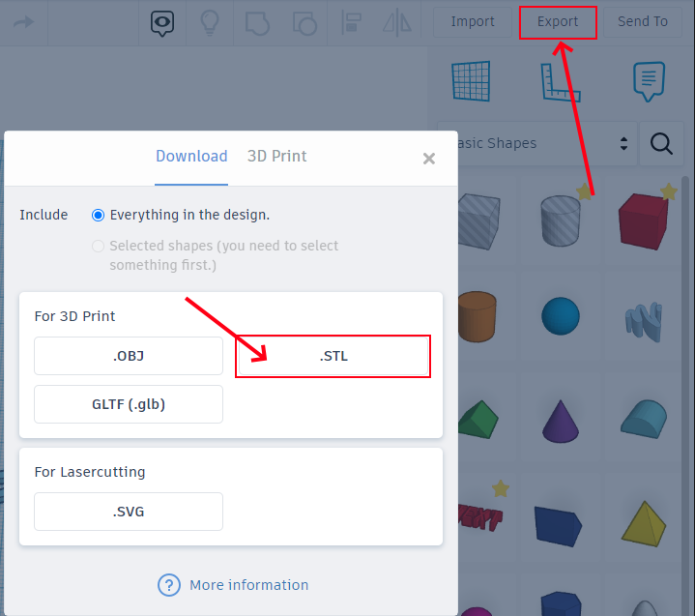Click the Send To menu button
The image size is (695, 616).
[643, 21]
